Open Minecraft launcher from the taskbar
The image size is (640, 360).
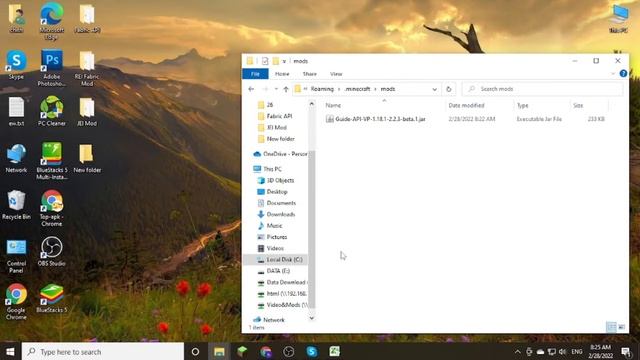pyautogui.click(x=242, y=351)
